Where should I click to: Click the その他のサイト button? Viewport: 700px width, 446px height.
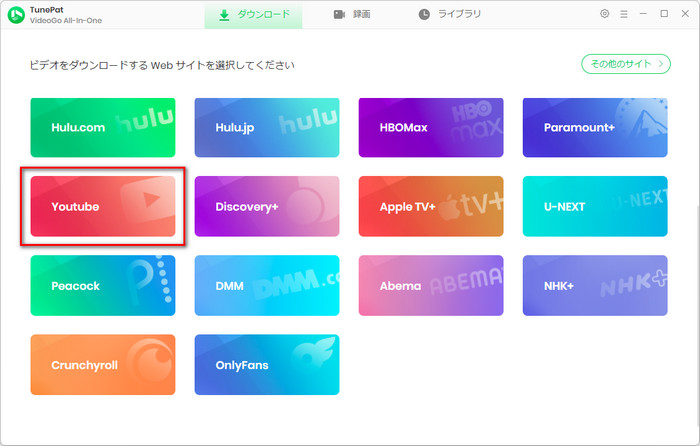[x=625, y=64]
